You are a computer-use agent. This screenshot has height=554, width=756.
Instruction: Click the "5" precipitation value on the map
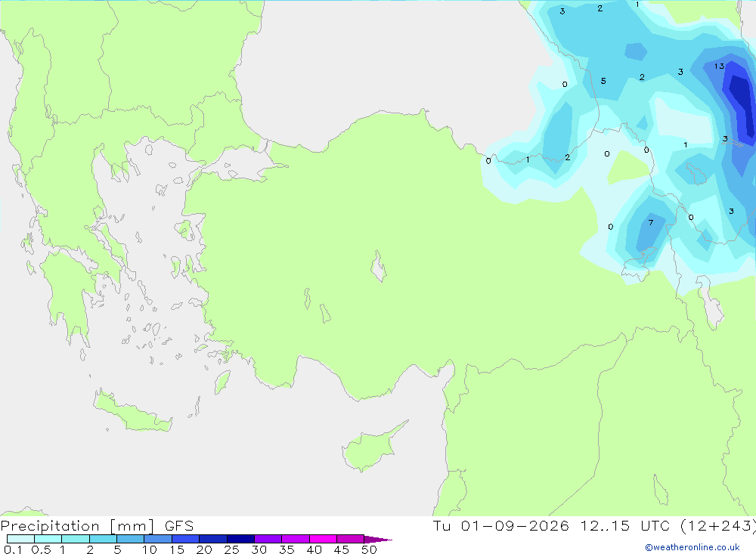click(x=603, y=81)
